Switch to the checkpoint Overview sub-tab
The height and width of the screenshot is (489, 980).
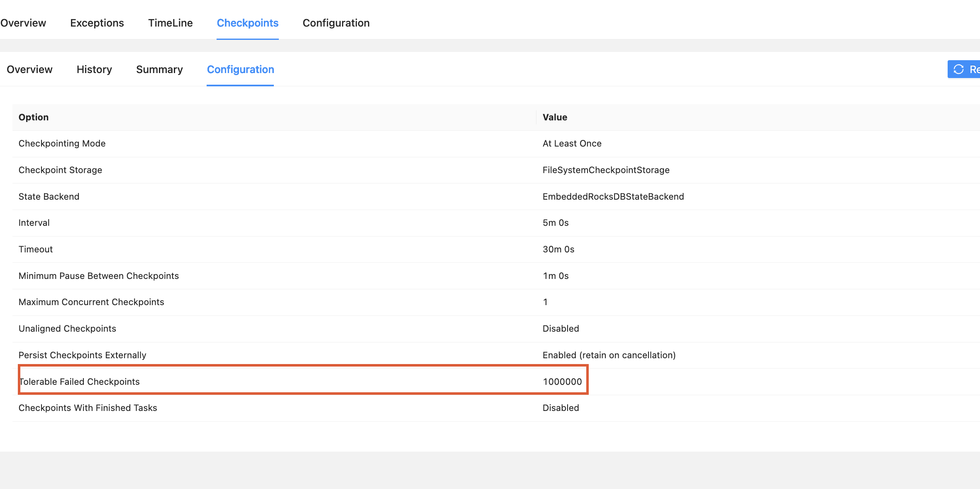[29, 69]
